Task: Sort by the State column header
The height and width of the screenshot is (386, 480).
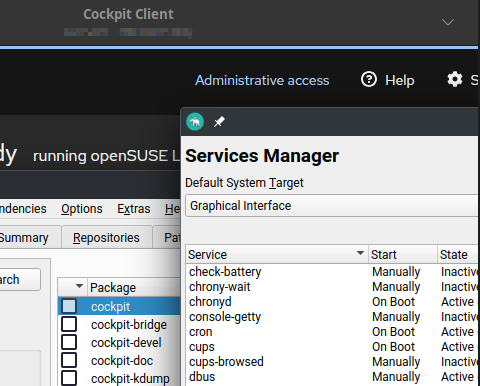Action: (459, 255)
